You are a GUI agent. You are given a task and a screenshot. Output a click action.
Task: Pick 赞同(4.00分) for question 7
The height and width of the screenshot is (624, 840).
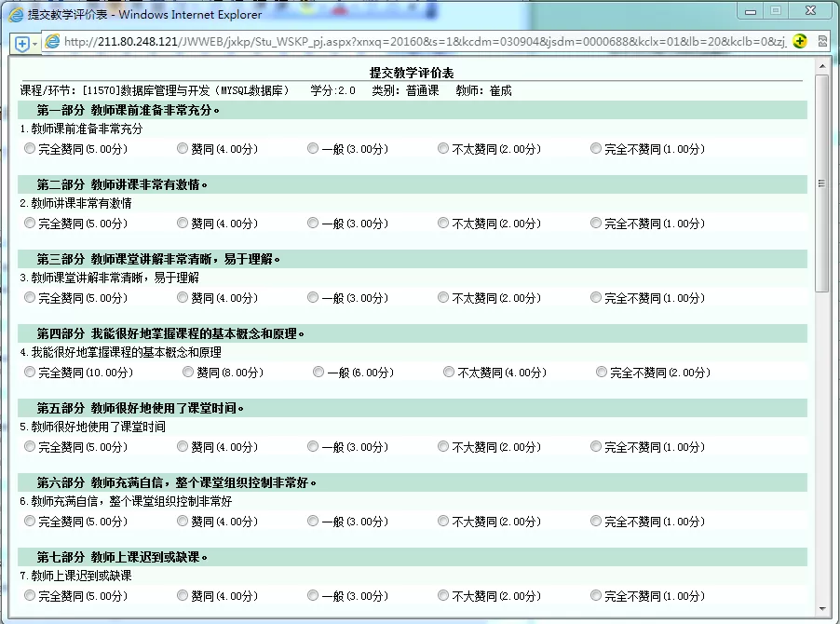(183, 596)
